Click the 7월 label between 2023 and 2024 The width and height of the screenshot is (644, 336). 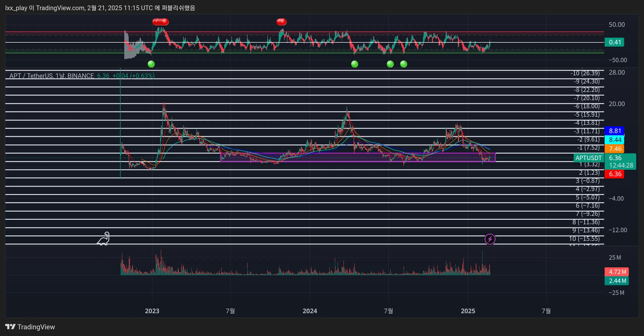[x=230, y=311]
